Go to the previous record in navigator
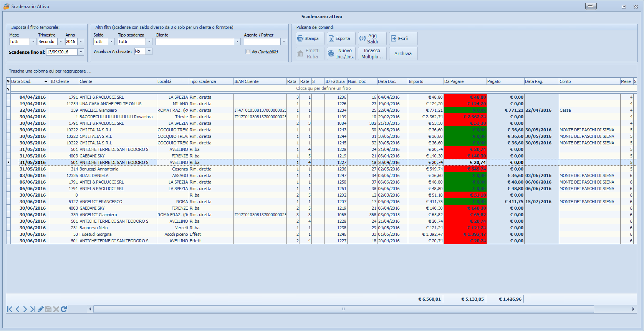This screenshot has width=644, height=331. (x=18, y=309)
